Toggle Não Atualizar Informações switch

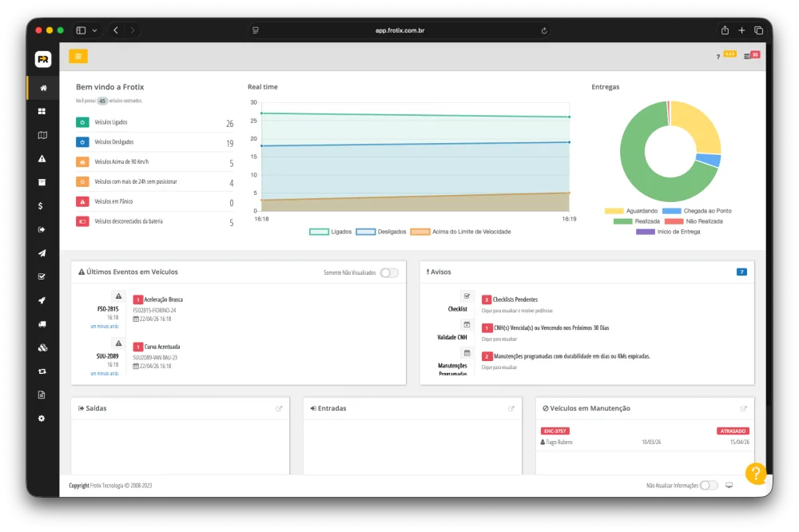(709, 485)
